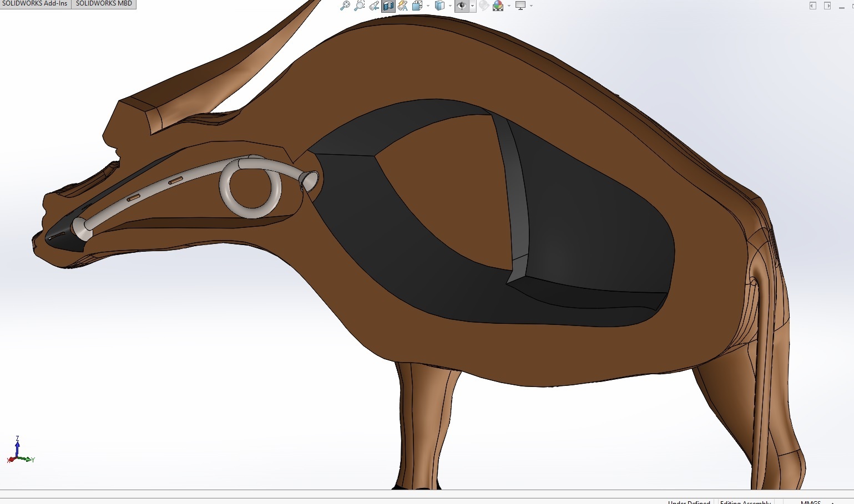The height and width of the screenshot is (504, 854).
Task: Select the SOLIDWORKS Add-Ins tab
Action: 35,4
